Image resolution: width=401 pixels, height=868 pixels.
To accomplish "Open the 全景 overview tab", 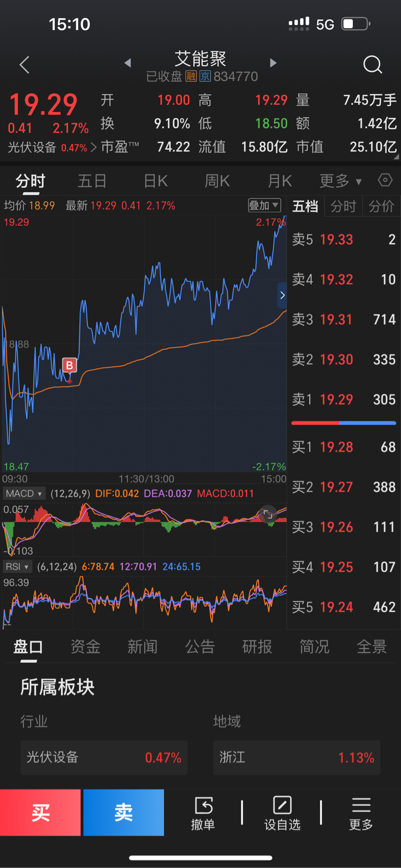I will 372,647.
